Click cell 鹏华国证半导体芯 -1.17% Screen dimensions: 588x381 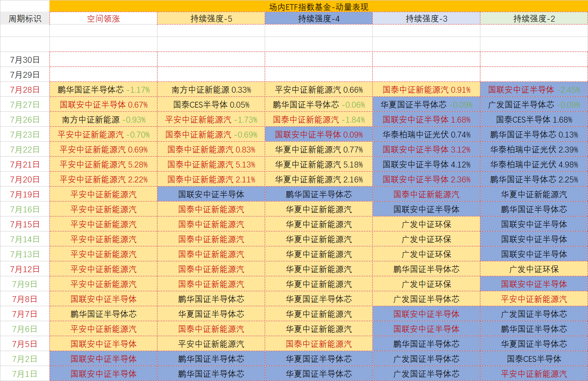click(x=103, y=90)
